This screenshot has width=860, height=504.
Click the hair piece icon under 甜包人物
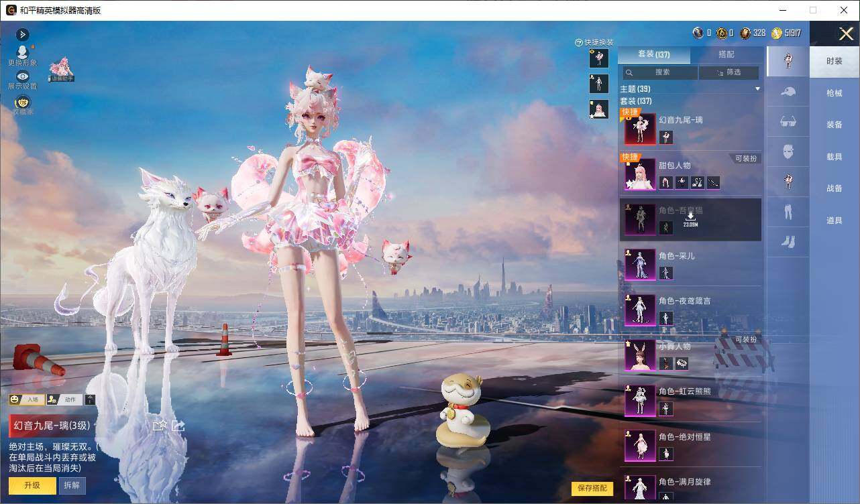(666, 182)
